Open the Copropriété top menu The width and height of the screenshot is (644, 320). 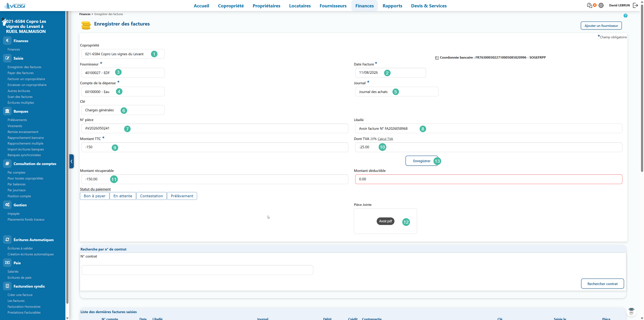coord(231,6)
